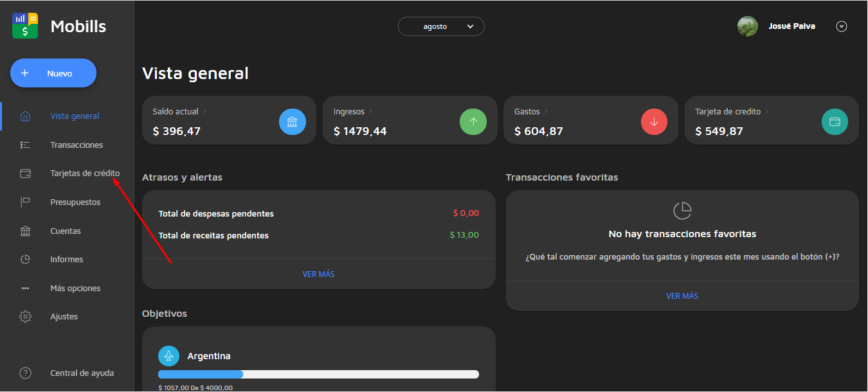Viewport: 868px width, 392px height.
Task: Click the green up-arrow Ingresos icon
Action: click(x=473, y=121)
